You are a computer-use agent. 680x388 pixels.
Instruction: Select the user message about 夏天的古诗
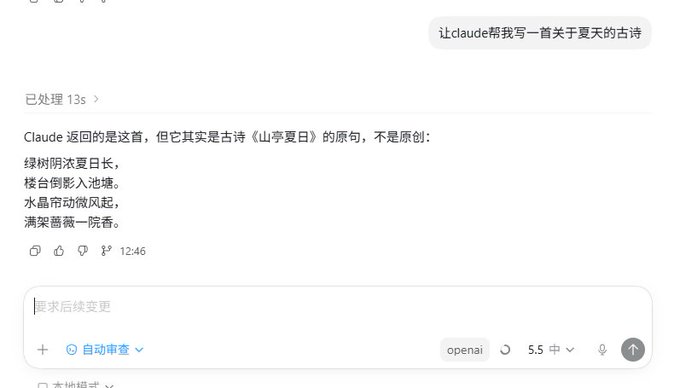coord(540,33)
